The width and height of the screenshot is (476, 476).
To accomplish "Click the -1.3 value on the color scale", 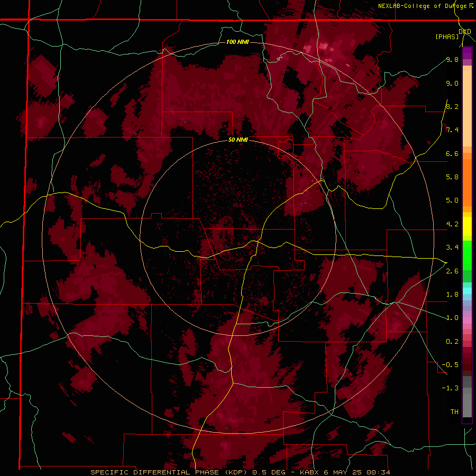I will pos(450,388).
